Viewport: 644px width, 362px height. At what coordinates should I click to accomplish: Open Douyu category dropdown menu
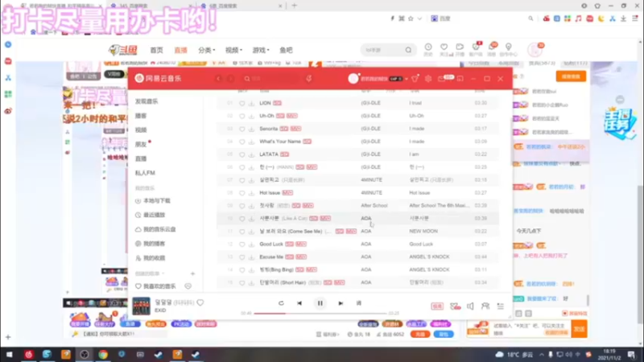(x=207, y=50)
